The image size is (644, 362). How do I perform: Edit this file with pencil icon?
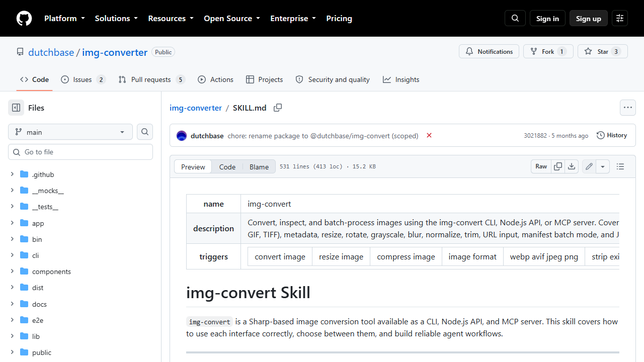point(589,166)
